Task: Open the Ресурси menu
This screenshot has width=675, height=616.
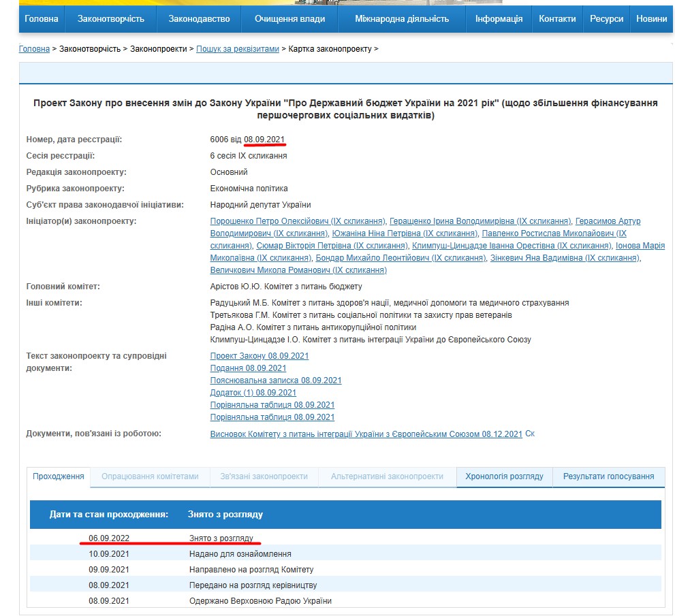Action: [x=607, y=19]
